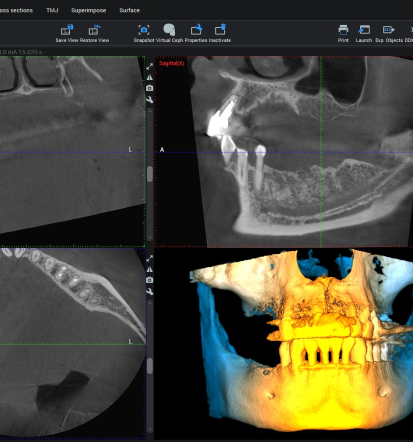Click the slice scrollbar up arrow beside 3D rendering

tap(150, 302)
